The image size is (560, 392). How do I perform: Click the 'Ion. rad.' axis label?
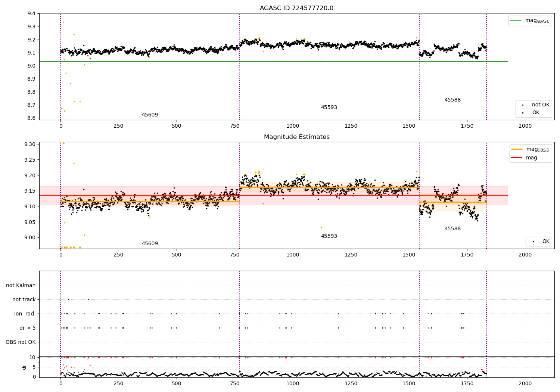[25, 314]
